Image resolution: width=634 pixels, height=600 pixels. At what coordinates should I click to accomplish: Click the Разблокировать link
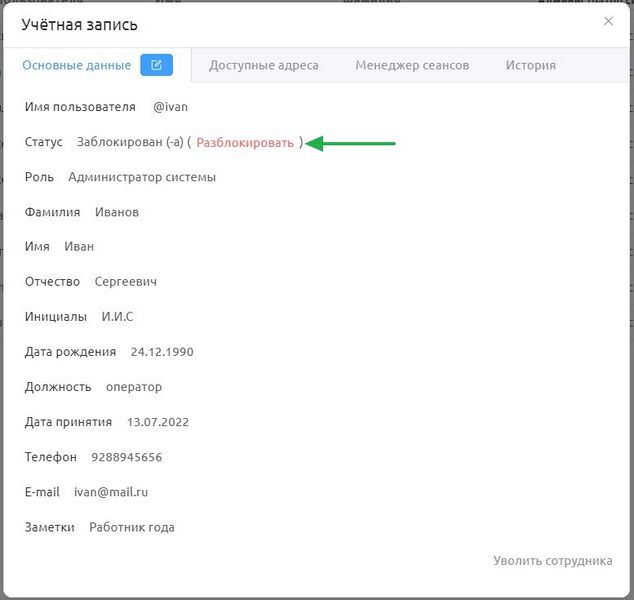(x=245, y=143)
